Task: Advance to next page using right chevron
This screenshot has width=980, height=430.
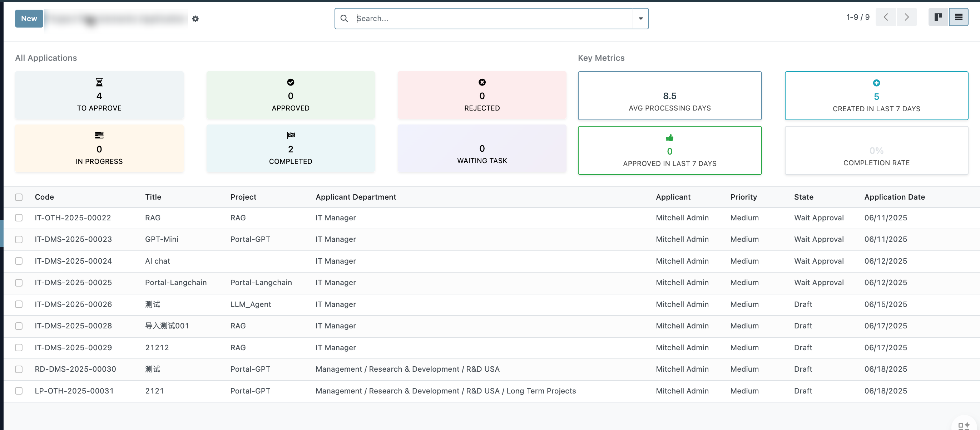Action: [907, 17]
